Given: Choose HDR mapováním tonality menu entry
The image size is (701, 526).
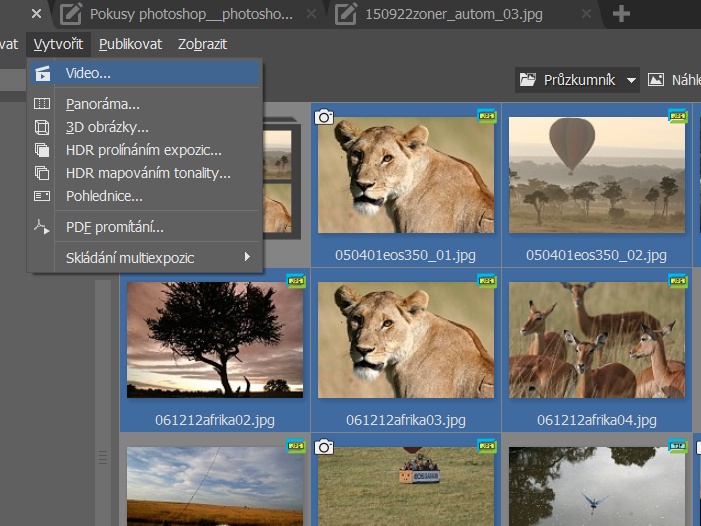Looking at the screenshot, I should [148, 173].
